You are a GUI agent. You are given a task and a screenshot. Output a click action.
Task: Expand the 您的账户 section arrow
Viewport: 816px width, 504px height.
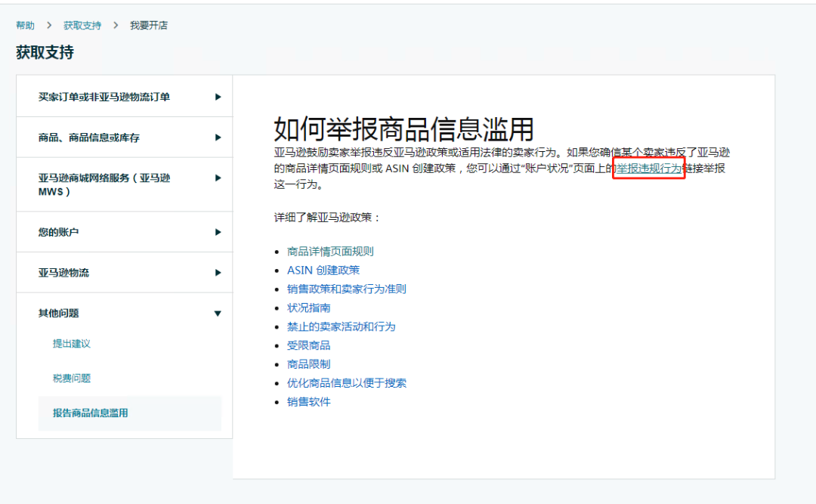tap(218, 231)
